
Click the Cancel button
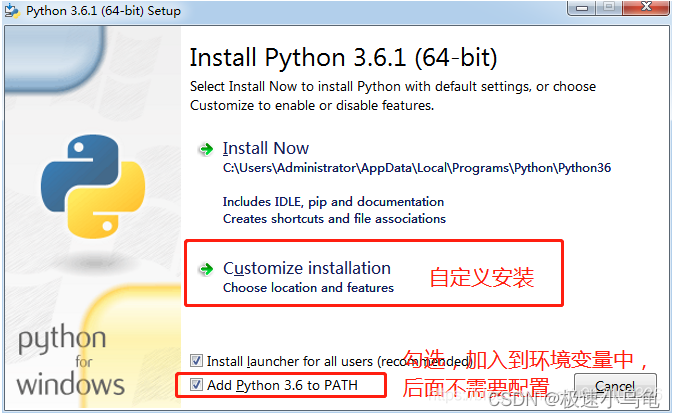[x=615, y=387]
